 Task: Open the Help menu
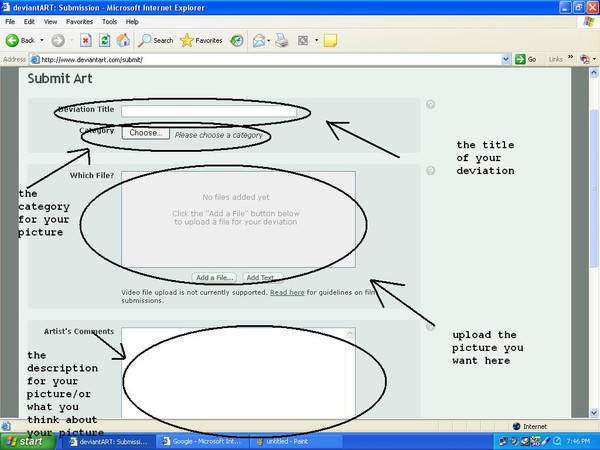[132, 22]
